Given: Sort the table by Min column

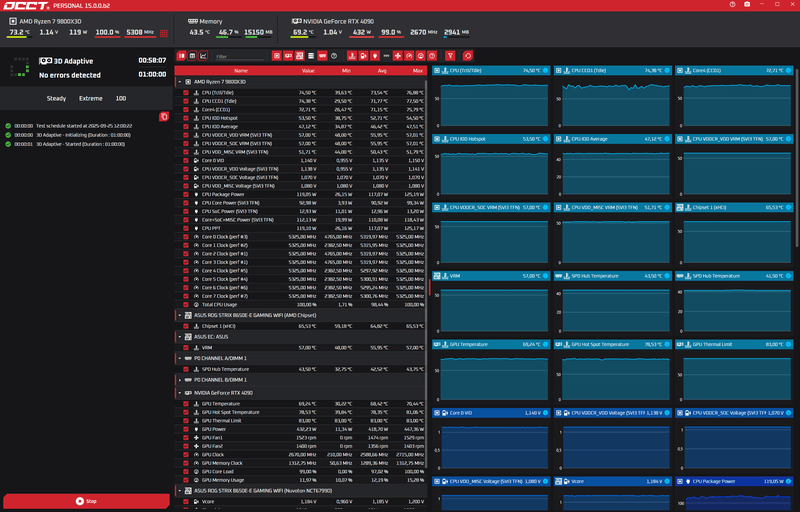Looking at the screenshot, I should (346, 71).
